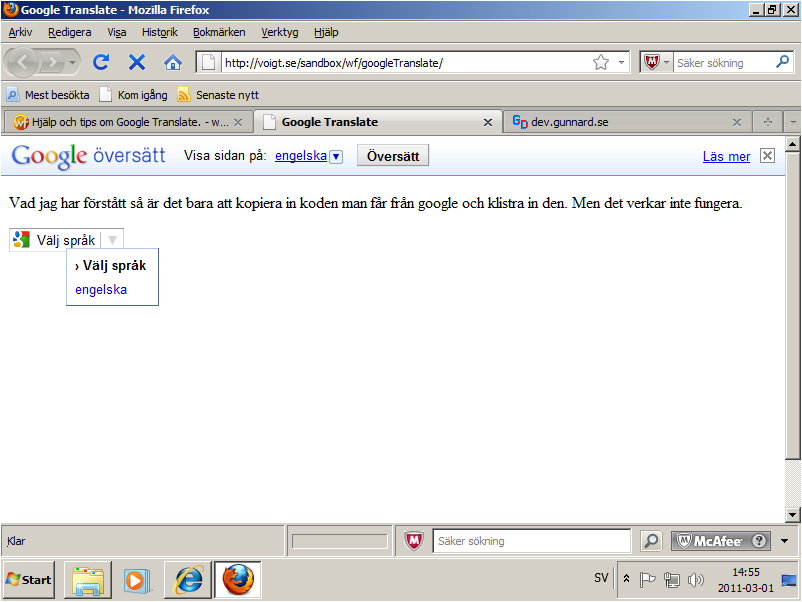
Task: Close the Google översätt banner
Action: tap(767, 155)
